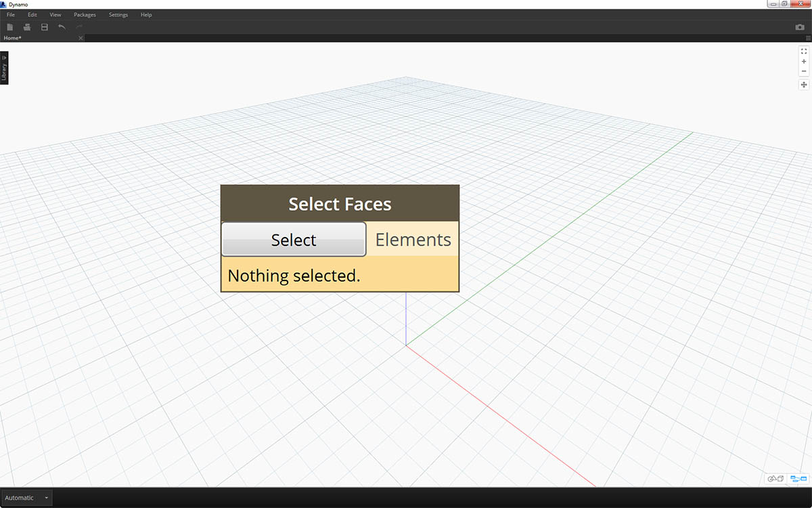Image resolution: width=812 pixels, height=508 pixels.
Task: Zoom out using the minus icon
Action: click(x=804, y=71)
